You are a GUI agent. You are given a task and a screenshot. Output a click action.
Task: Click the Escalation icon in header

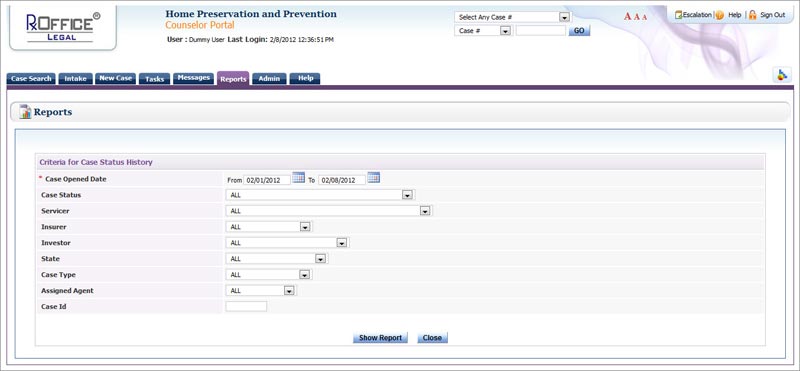678,15
